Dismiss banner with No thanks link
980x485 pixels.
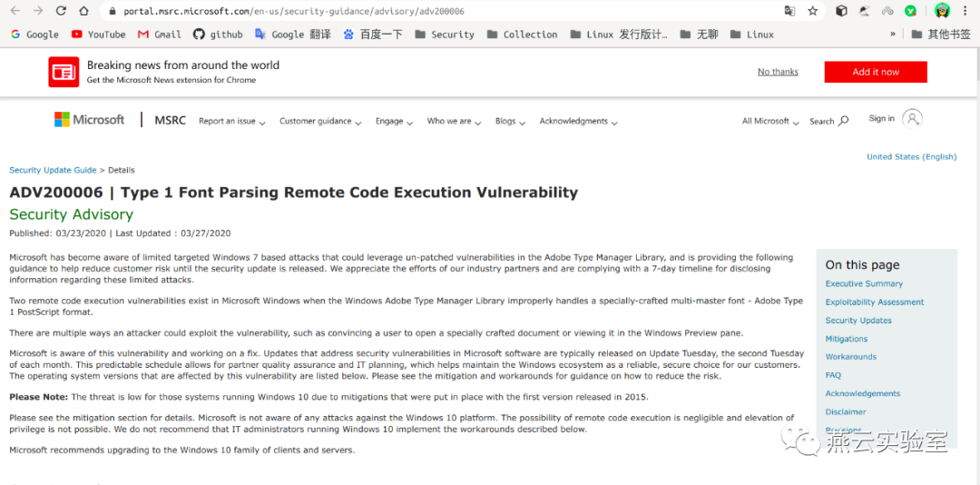pos(778,72)
